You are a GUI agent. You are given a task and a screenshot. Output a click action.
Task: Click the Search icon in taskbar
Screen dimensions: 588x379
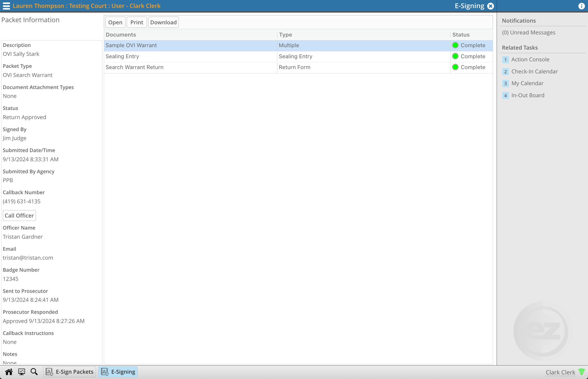click(34, 372)
